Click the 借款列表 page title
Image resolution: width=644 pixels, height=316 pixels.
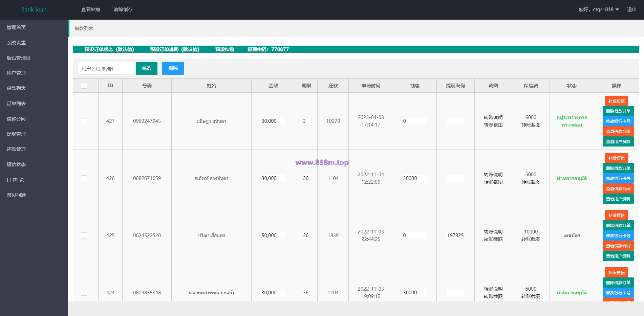(84, 28)
